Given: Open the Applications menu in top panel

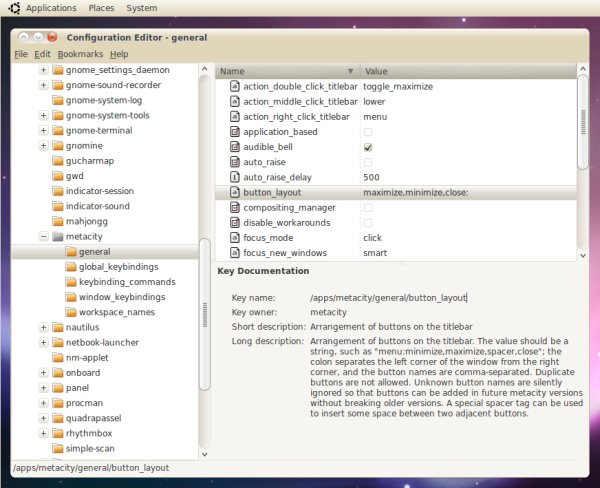Looking at the screenshot, I should click(51, 8).
